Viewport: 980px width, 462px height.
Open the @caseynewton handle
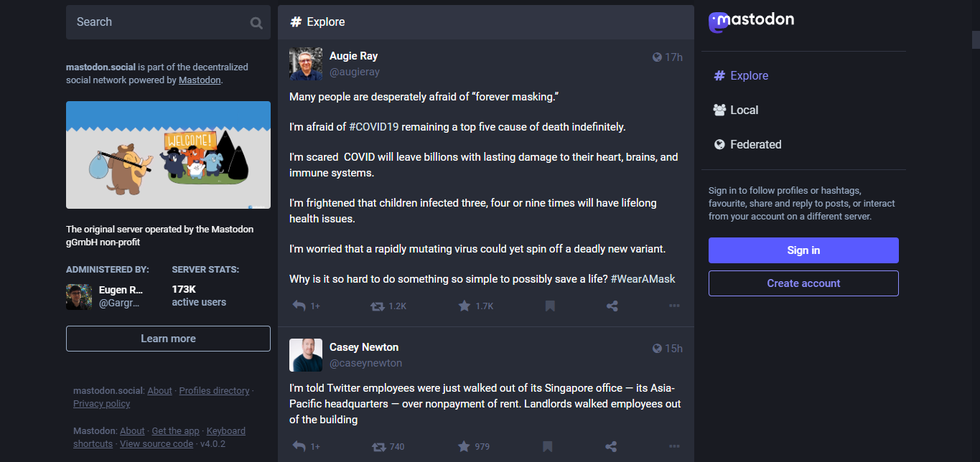click(365, 363)
